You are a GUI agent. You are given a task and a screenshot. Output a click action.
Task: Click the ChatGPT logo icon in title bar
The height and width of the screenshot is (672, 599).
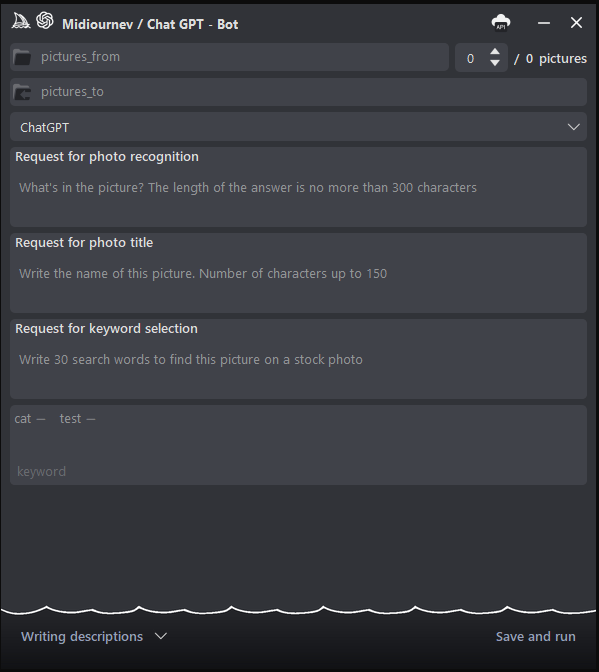pyautogui.click(x=45, y=20)
